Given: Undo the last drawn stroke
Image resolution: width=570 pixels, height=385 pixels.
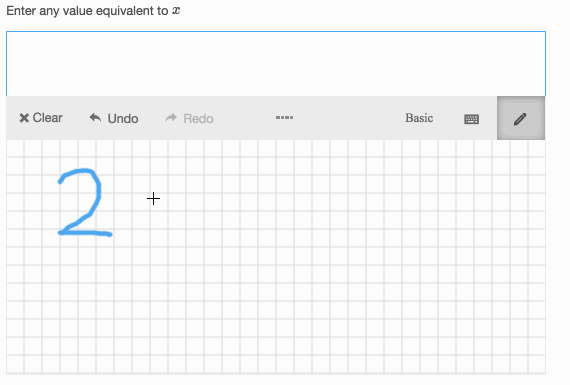Looking at the screenshot, I should pyautogui.click(x=114, y=118).
